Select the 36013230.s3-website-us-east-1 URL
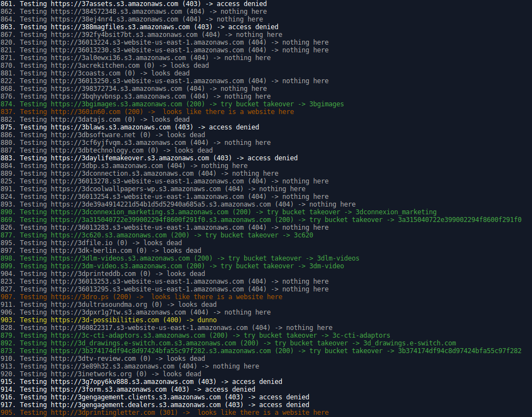Viewport: 532px width, 417px height. (147, 50)
